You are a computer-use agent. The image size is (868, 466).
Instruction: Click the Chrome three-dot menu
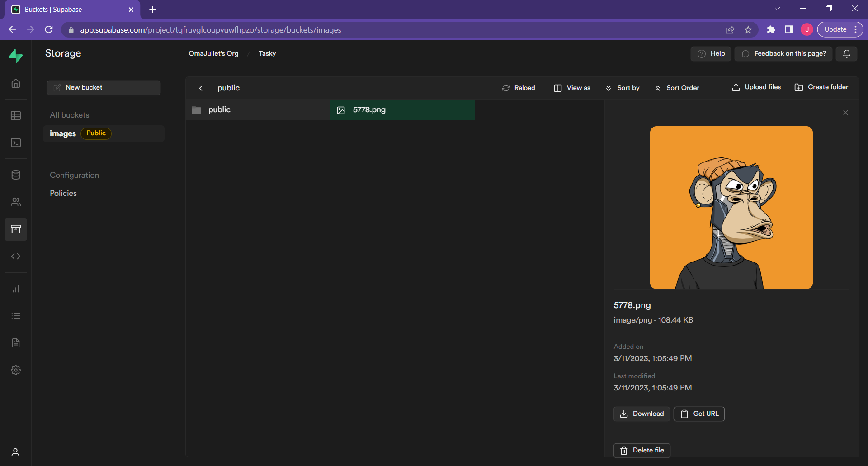click(x=856, y=29)
